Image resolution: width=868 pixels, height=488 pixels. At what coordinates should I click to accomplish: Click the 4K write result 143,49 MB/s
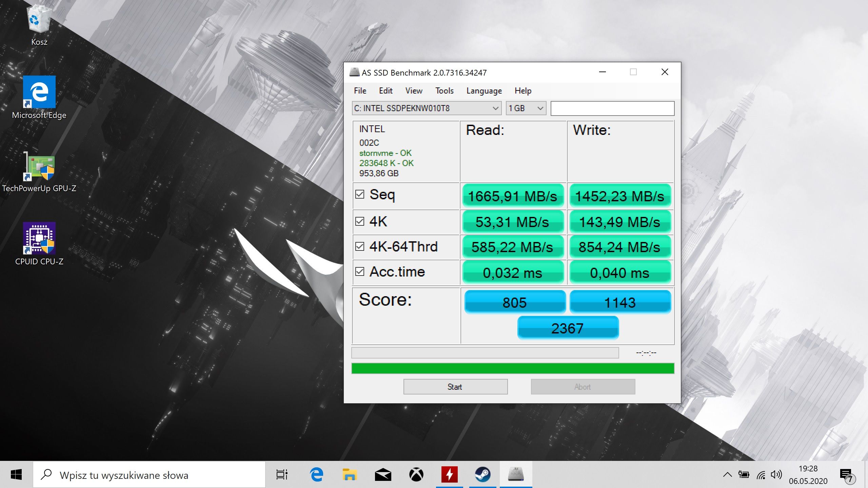(x=620, y=222)
